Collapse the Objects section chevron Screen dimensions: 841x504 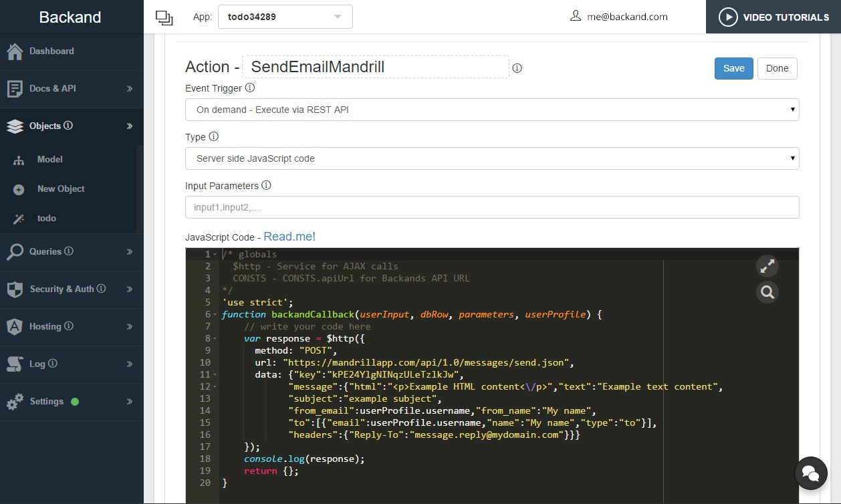click(x=130, y=126)
